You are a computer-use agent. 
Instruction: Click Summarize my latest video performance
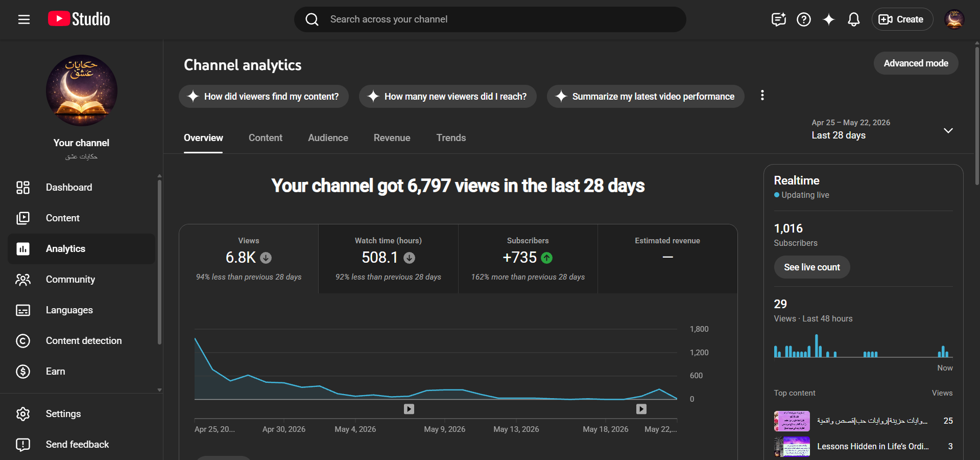646,97
